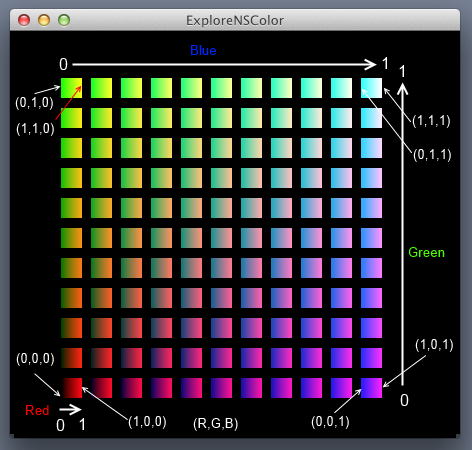The image size is (472, 450).
Task: Click the arrowhead of the vertical Green axis
Action: click(x=402, y=89)
